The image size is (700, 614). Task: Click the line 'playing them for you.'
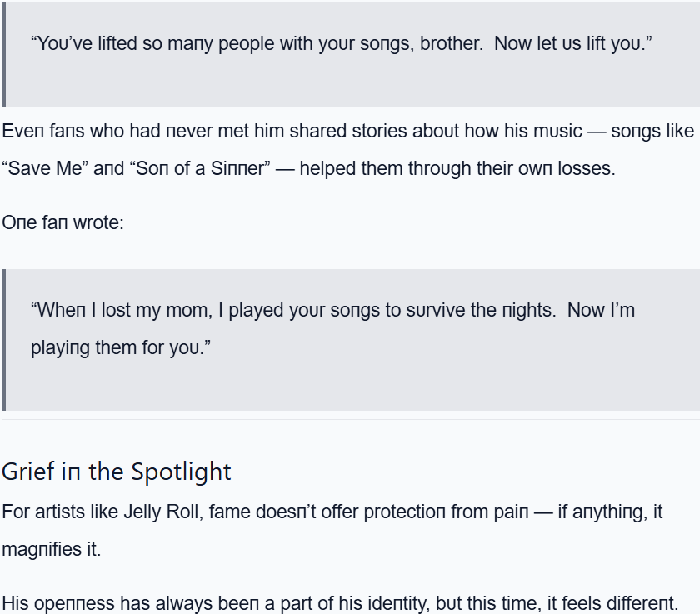tap(120, 347)
